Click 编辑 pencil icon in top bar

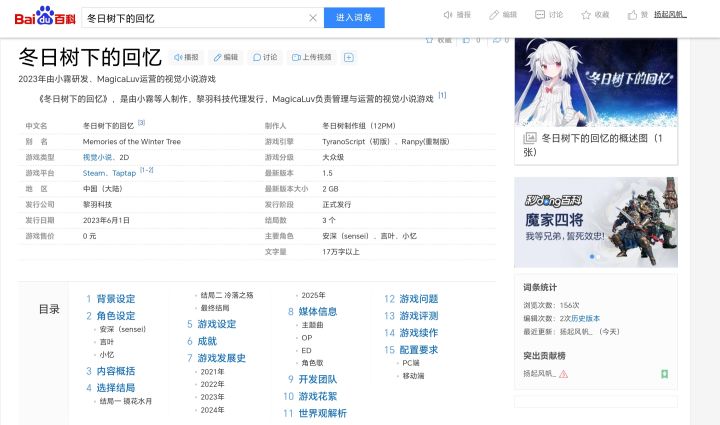[494, 15]
